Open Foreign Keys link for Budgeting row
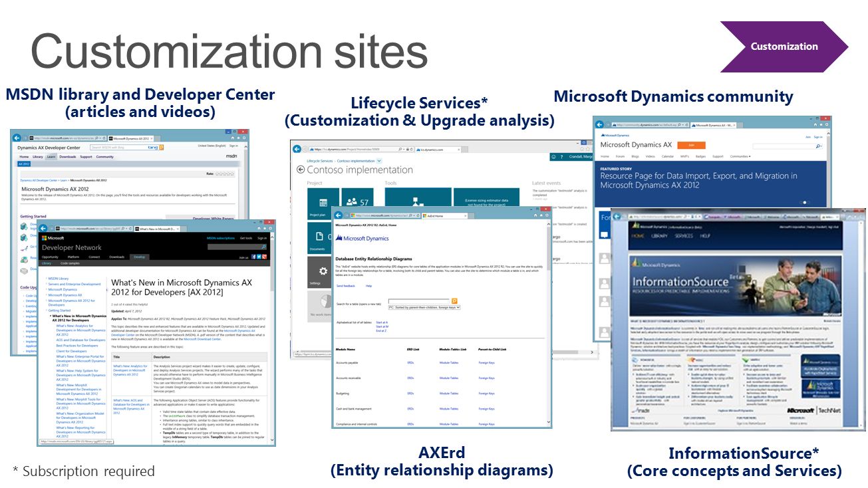Screen dimensions: 868x488 point(486,394)
